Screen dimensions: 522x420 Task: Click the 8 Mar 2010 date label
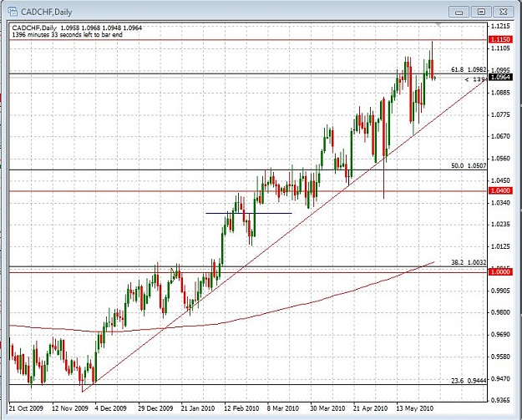coord(282,408)
